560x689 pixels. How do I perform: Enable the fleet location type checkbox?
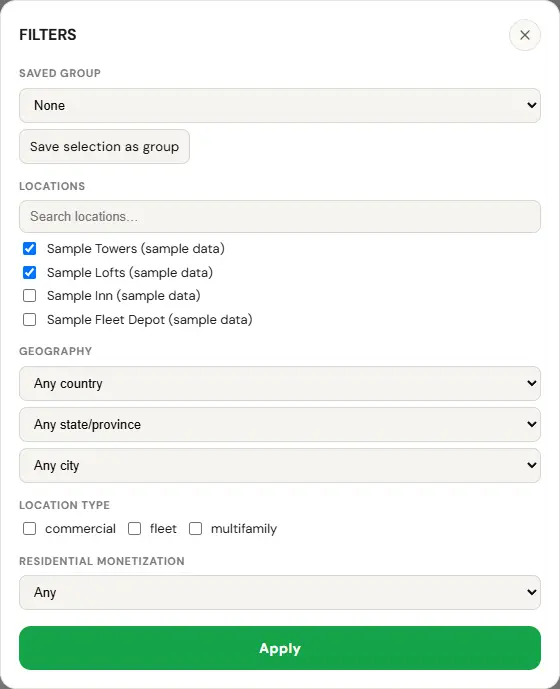point(135,529)
